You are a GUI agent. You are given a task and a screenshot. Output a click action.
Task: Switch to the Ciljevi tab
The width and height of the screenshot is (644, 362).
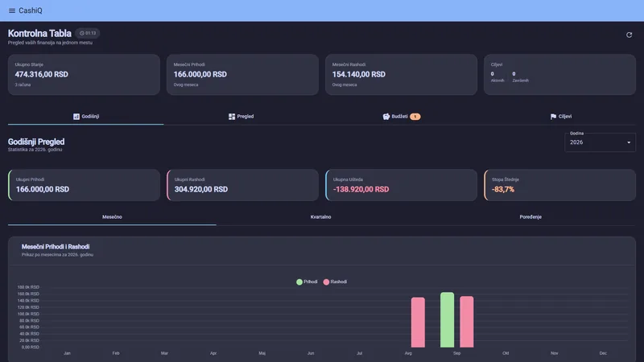click(560, 117)
